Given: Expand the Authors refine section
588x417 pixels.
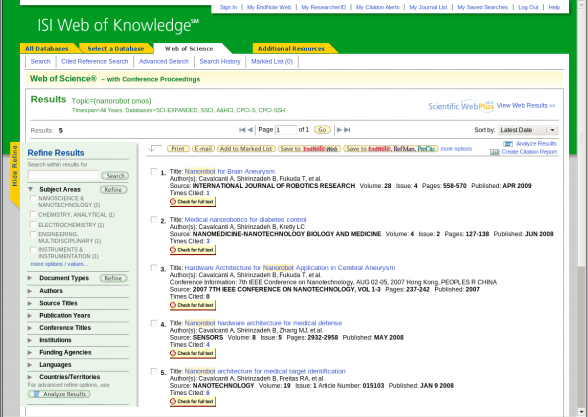Looking at the screenshot, I should click(30, 291).
